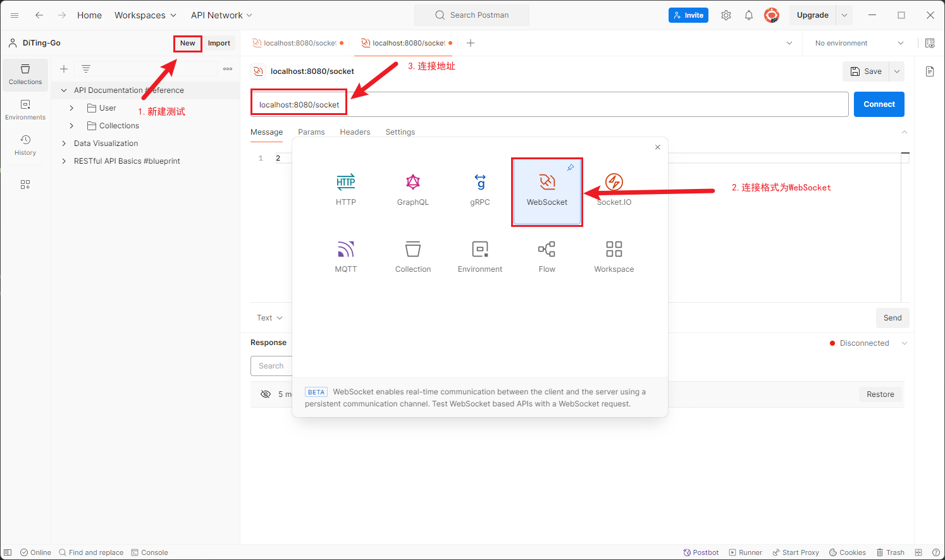
Task: Close the new item dialog
Action: tap(658, 147)
